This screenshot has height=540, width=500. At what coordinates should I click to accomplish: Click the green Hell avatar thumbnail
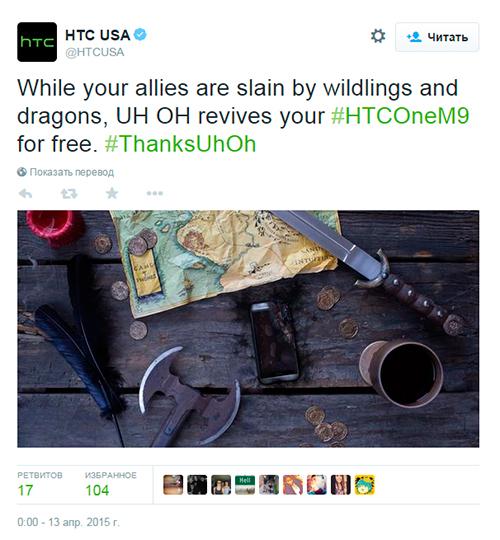245,485
